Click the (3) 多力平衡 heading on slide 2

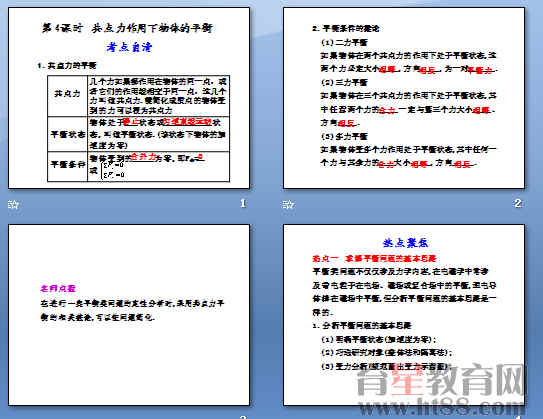pos(344,136)
